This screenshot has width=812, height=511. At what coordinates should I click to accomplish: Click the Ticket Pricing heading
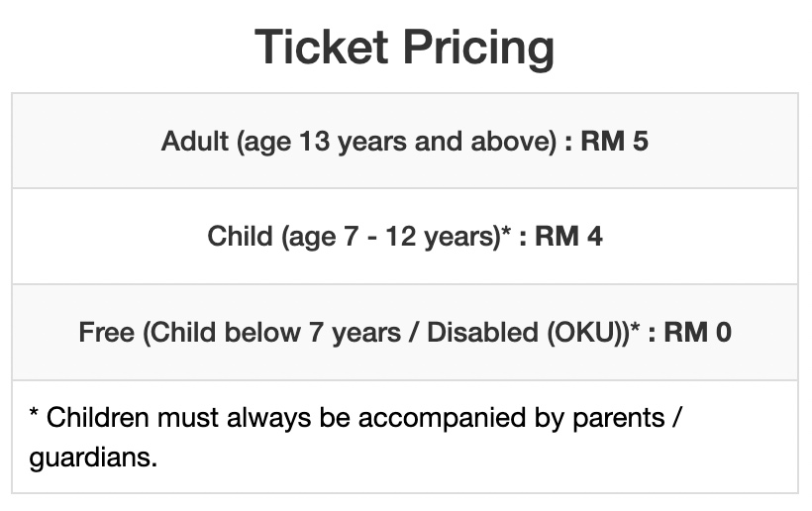click(x=404, y=48)
